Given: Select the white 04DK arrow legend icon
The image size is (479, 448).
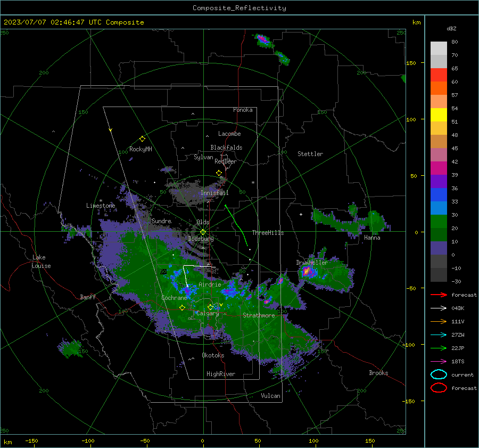Looking at the screenshot, I should tap(439, 308).
